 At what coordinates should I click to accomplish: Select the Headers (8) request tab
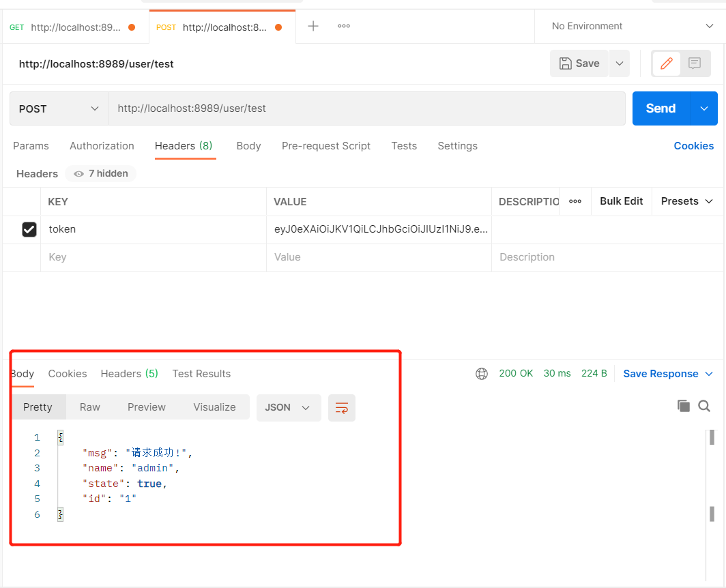coord(184,146)
